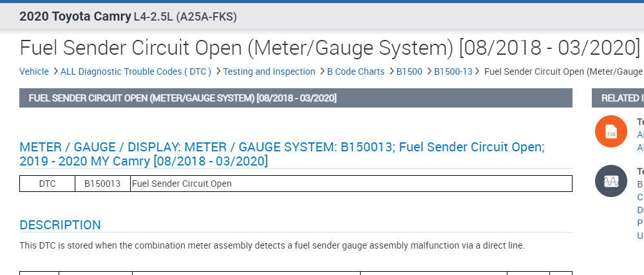Screen dimensions: 644x275
Task: Select the B1500 breadcrumb link
Action: click(409, 71)
